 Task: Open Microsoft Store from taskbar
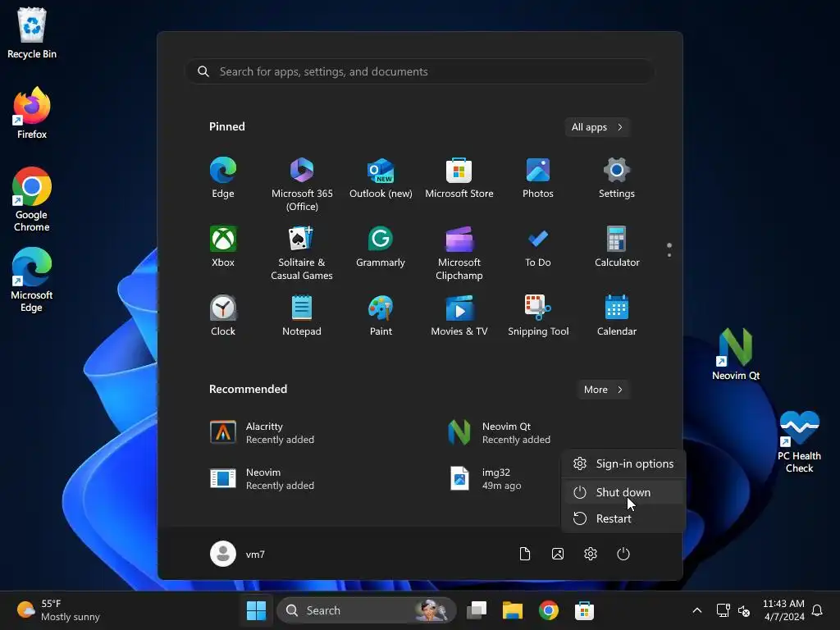584,610
